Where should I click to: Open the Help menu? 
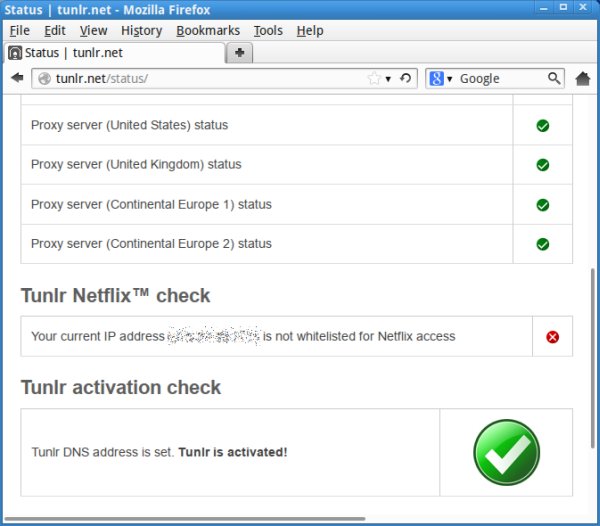tap(310, 31)
